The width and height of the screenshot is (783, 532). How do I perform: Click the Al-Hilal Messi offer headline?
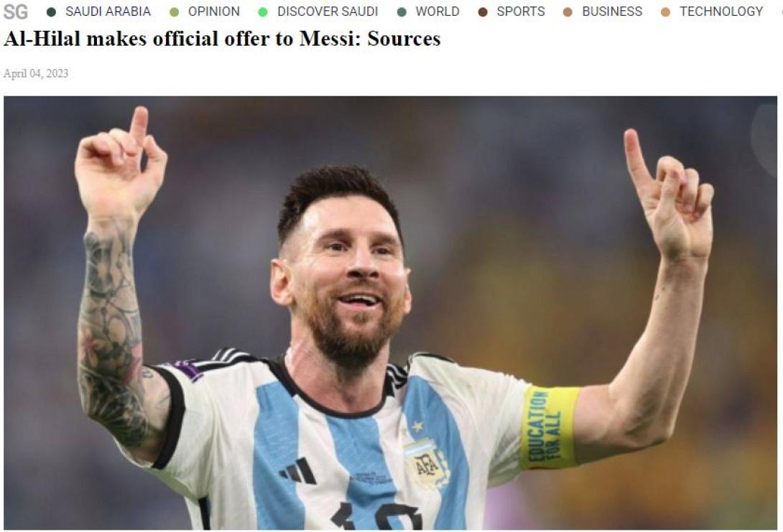pyautogui.click(x=222, y=39)
